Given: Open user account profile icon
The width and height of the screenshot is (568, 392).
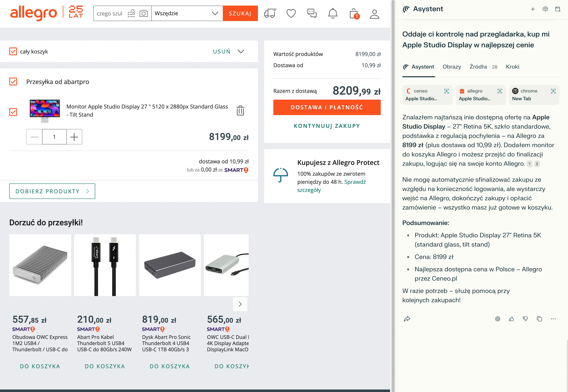Looking at the screenshot, I should tap(375, 14).
